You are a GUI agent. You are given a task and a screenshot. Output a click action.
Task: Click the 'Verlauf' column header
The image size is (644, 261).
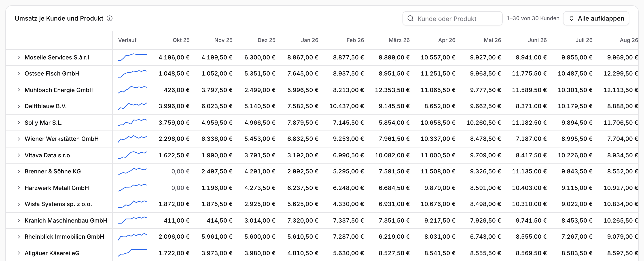coord(127,40)
